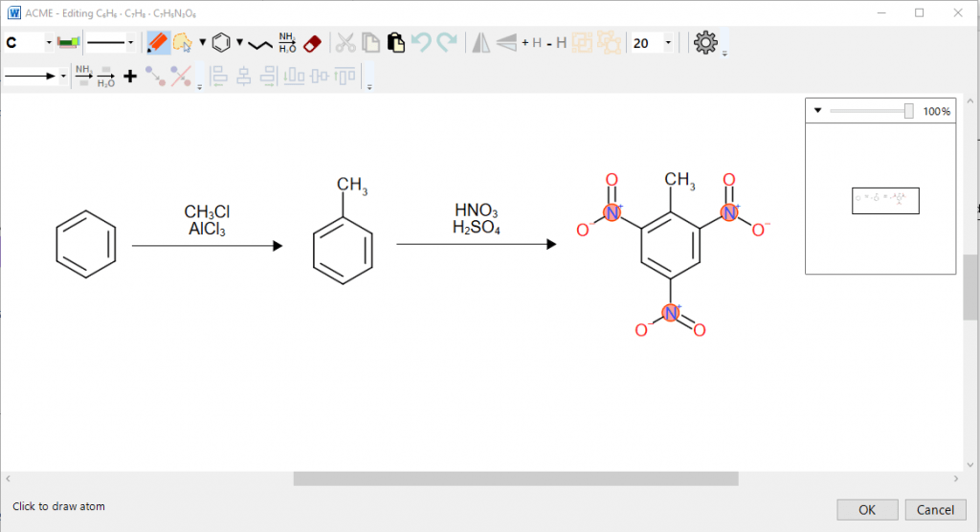The width and height of the screenshot is (980, 532).
Task: Click the add hydrogens +H button
Action: click(x=531, y=43)
